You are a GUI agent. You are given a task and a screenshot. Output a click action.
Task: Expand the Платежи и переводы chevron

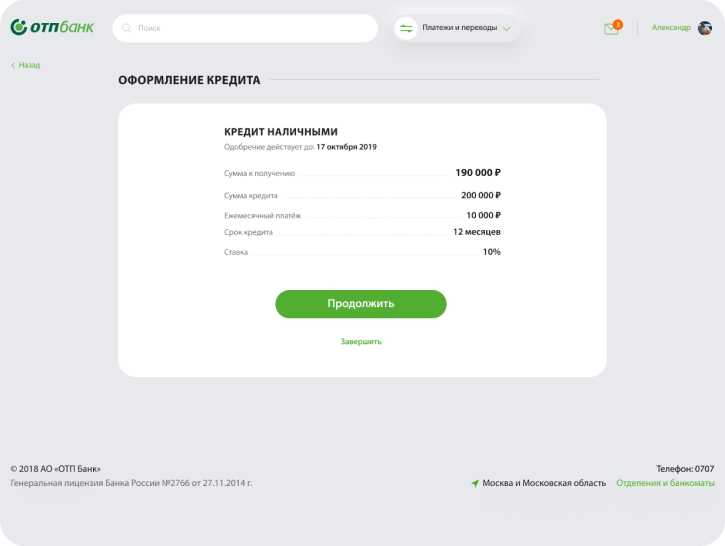point(507,29)
